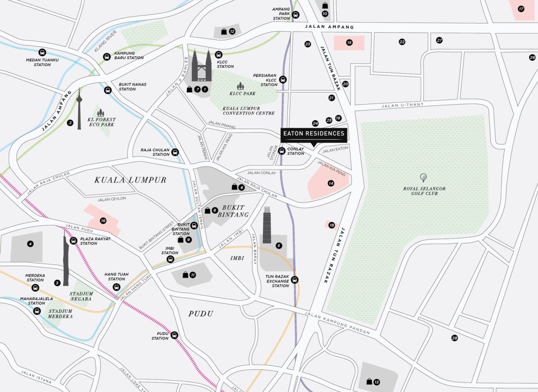Select the KLCC Park trees icon
This screenshot has width=538, height=392.
pyautogui.click(x=240, y=86)
